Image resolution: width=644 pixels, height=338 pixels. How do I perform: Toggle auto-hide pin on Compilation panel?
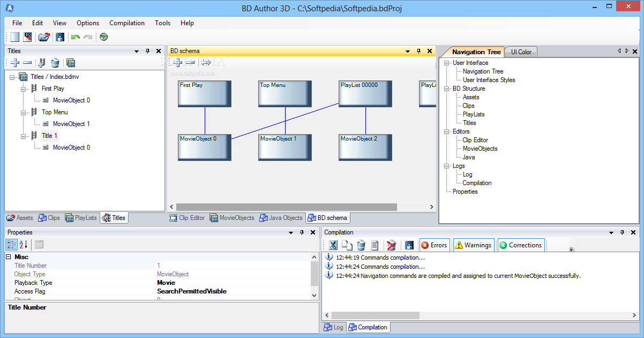tap(623, 232)
